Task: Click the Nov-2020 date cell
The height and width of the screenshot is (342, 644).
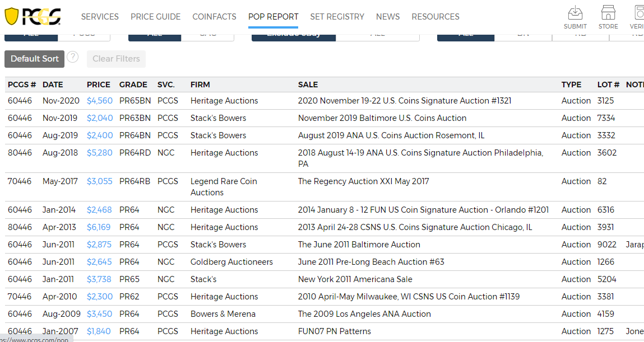Action: tap(61, 101)
